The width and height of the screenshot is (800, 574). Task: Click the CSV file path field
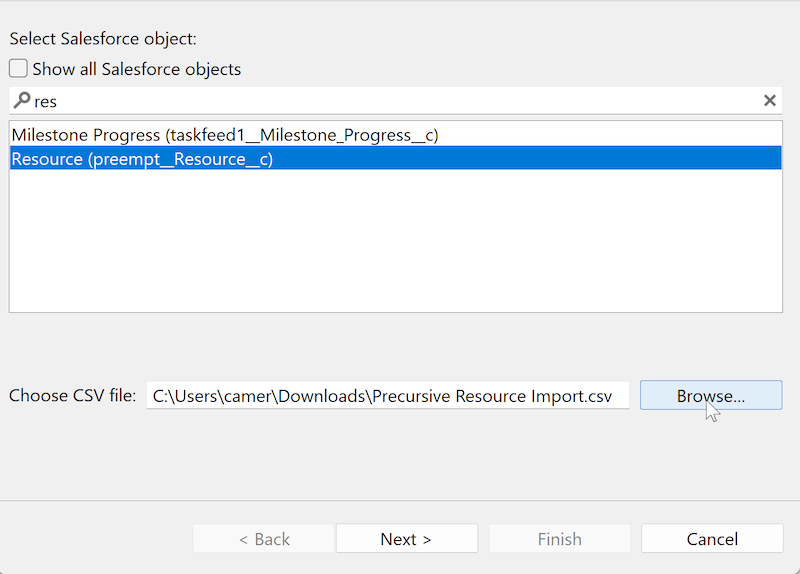388,395
